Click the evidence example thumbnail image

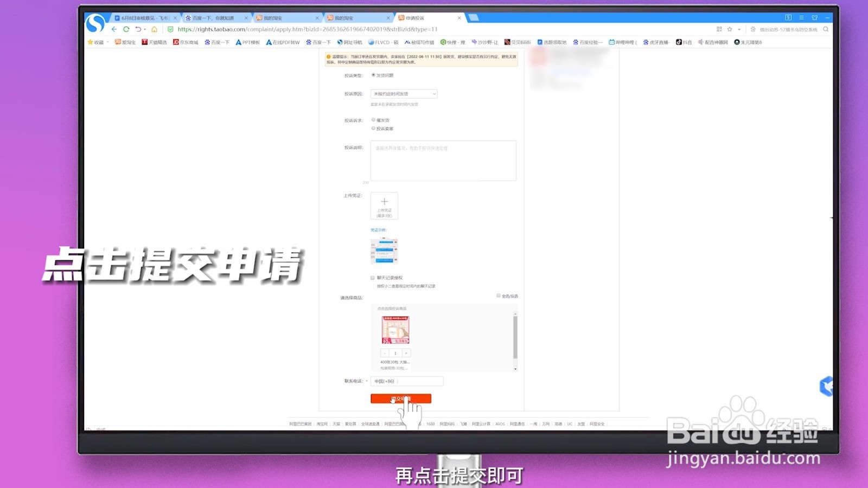coord(384,251)
